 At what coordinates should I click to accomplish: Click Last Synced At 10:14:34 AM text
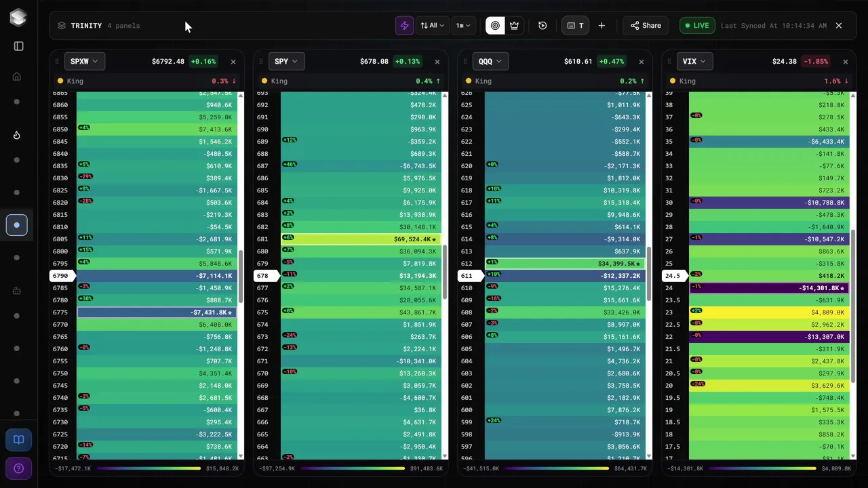pyautogui.click(x=774, y=26)
